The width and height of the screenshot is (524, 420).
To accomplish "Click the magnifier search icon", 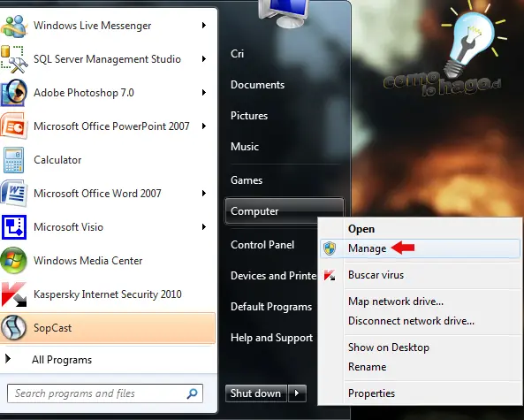I will [192, 393].
